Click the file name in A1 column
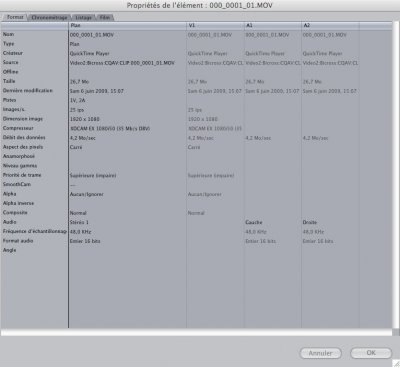Viewport: 400px width, 367px height. click(267, 35)
